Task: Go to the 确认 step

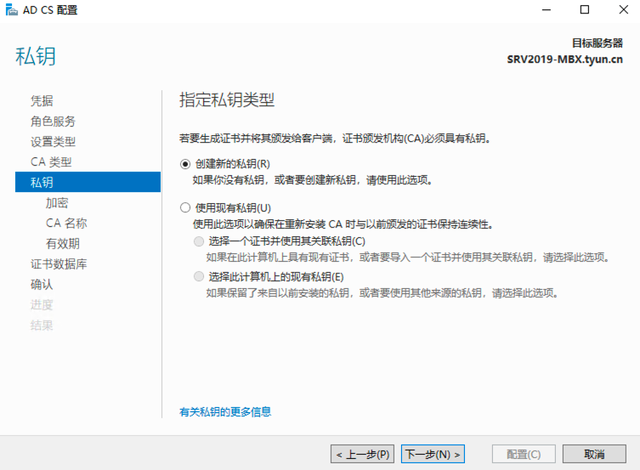Action: (42, 284)
